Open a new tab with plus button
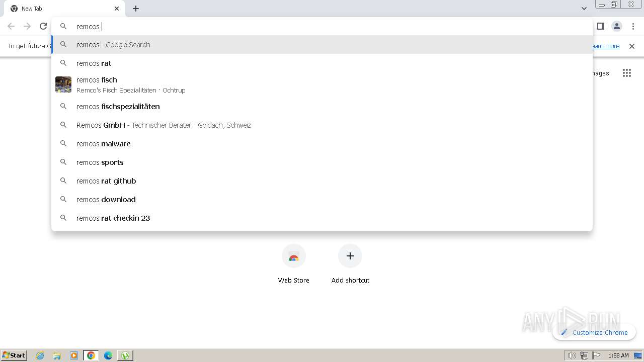The height and width of the screenshot is (362, 644). click(136, 9)
